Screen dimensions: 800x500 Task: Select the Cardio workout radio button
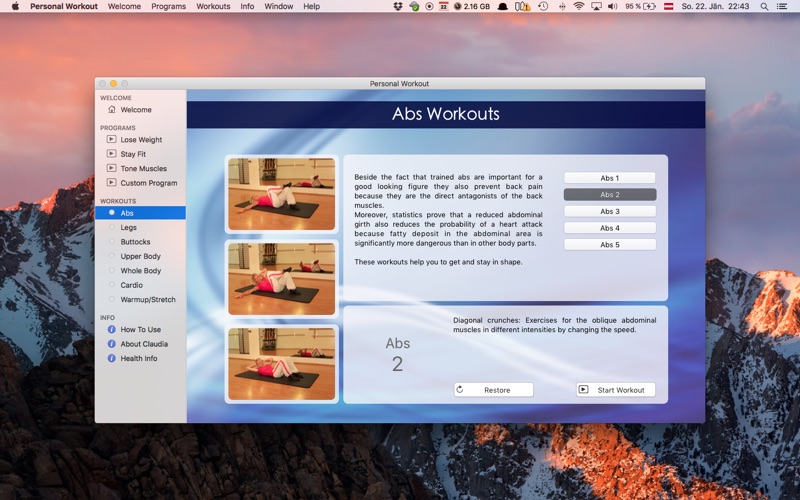pyautogui.click(x=112, y=285)
